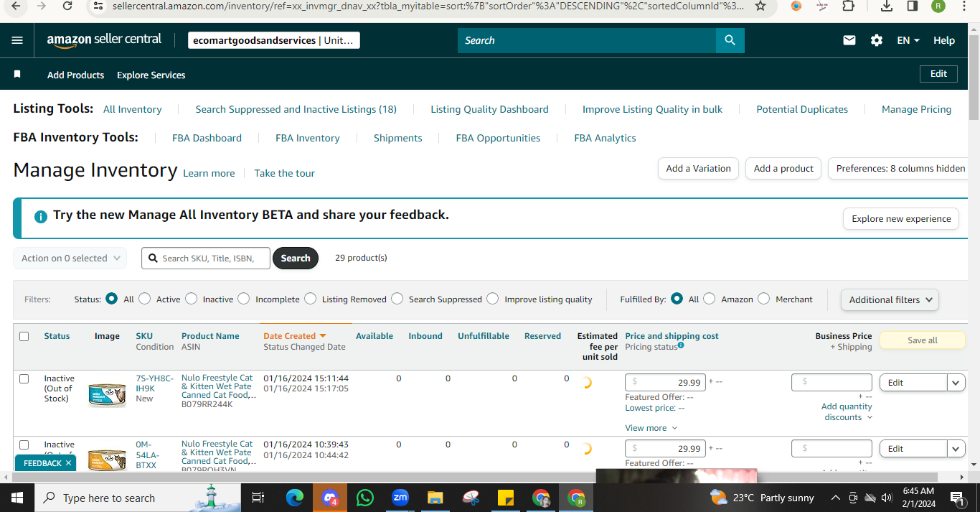Open the Windows Start menu
The height and width of the screenshot is (512, 980).
(17, 498)
